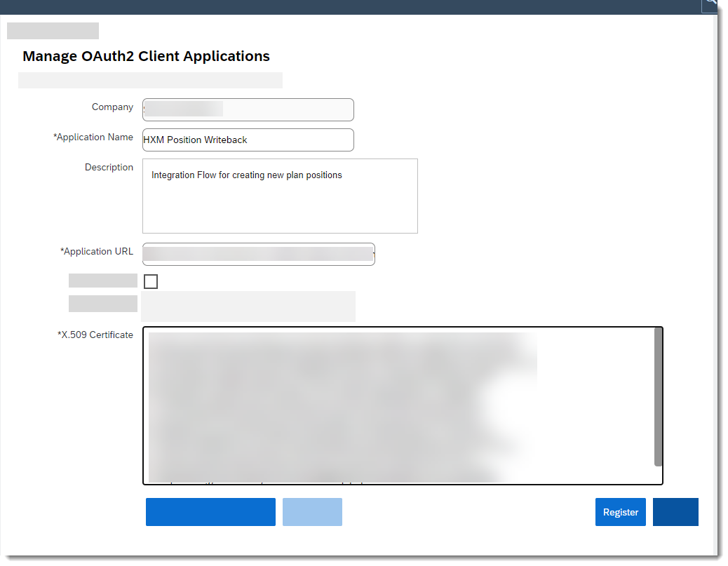Click the 'Manage OAuth2 Client Applications' heading

coord(147,56)
